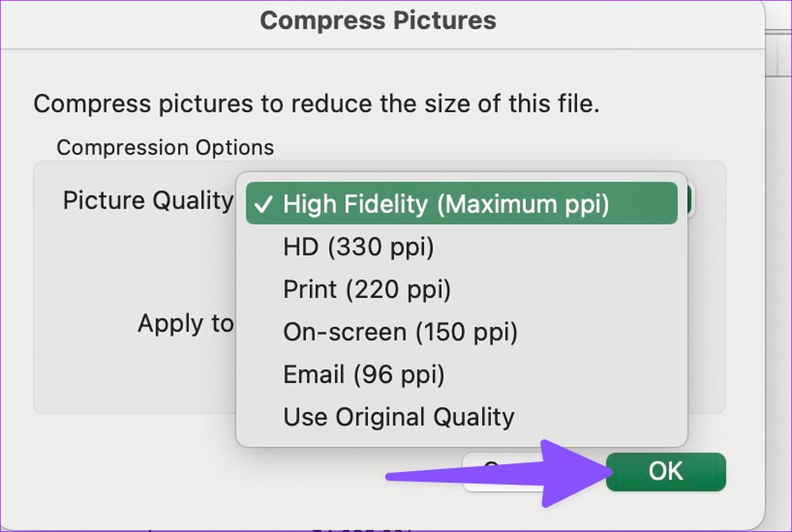
Task: Click the background window right of dialog
Action: pos(779,247)
